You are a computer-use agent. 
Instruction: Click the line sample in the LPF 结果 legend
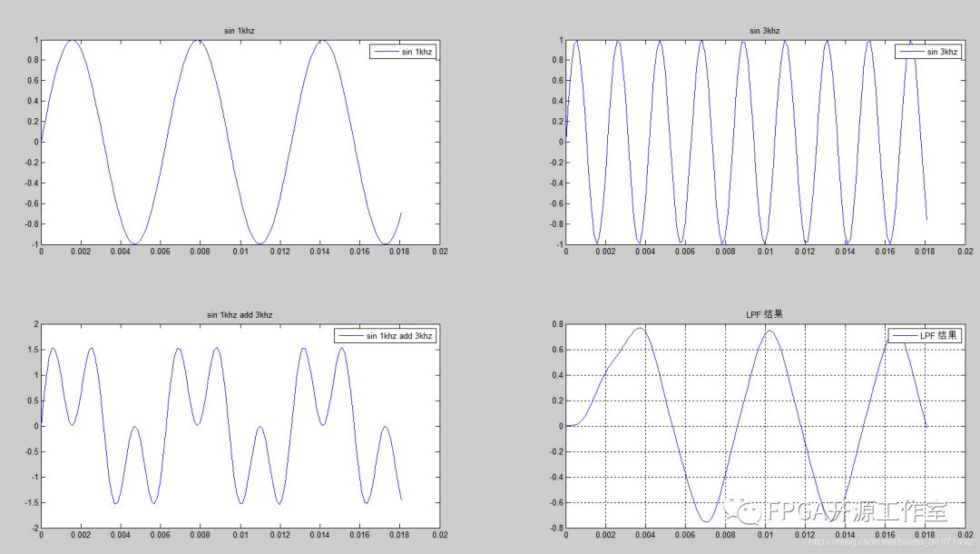pos(904,336)
